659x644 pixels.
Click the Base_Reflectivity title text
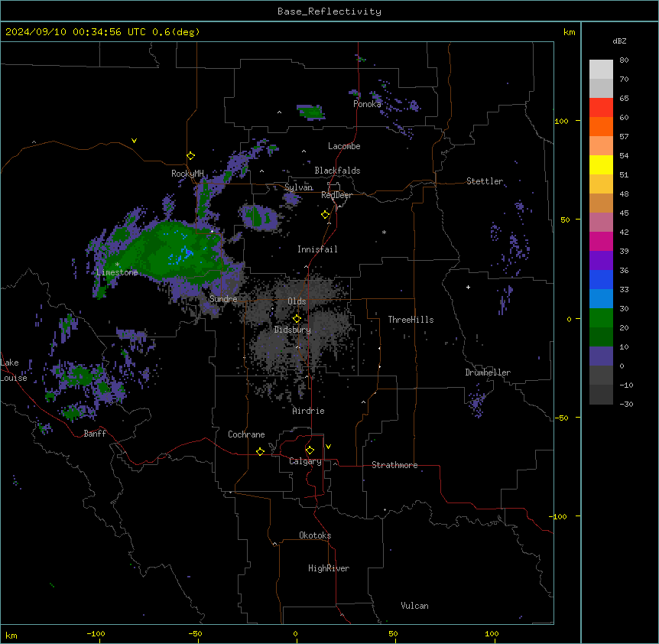[329, 11]
